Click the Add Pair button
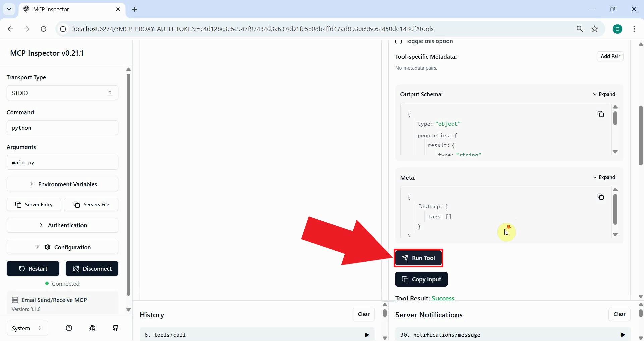The height and width of the screenshot is (341, 644). [610, 56]
